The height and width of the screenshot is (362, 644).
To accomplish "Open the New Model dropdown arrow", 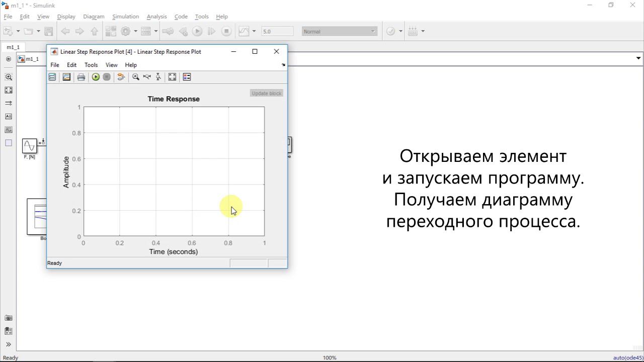I will [x=18, y=31].
